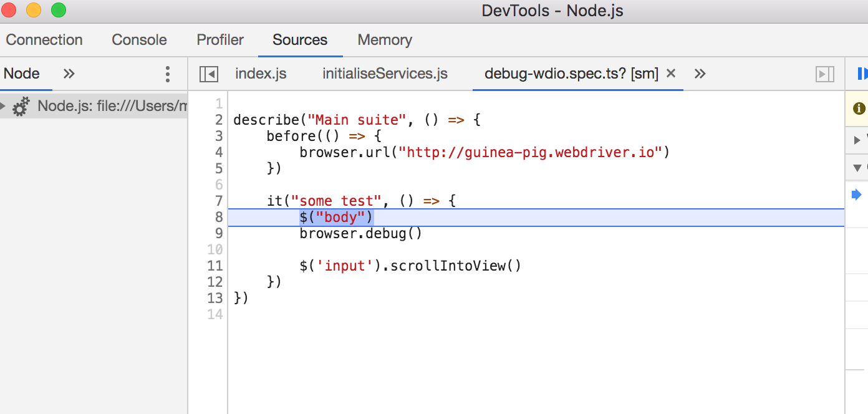Viewport: 868px width, 414px height.
Task: Show more open file tabs chevron
Action: pyautogui.click(x=700, y=74)
